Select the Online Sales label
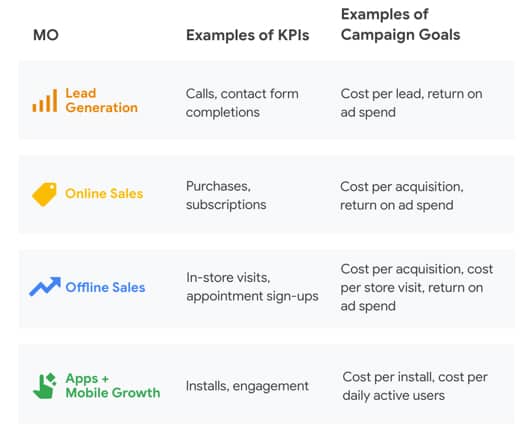Image resolution: width=530 pixels, height=445 pixels. 104,194
